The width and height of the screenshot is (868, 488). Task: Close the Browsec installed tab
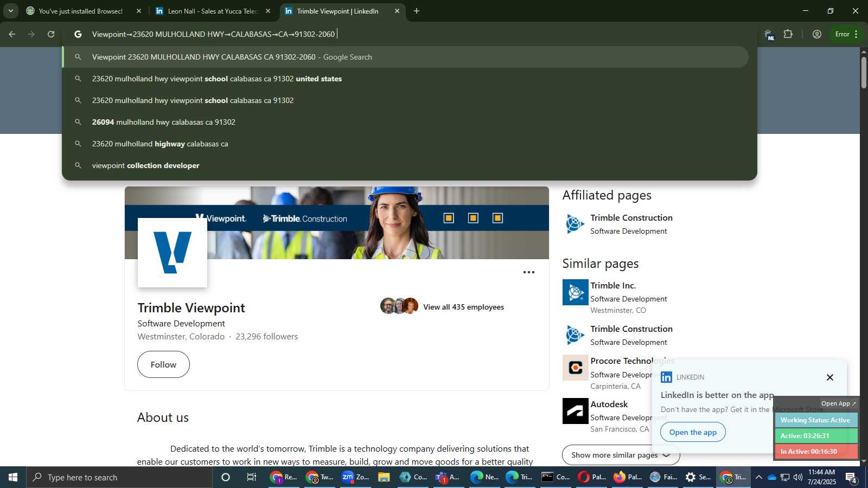click(x=139, y=11)
